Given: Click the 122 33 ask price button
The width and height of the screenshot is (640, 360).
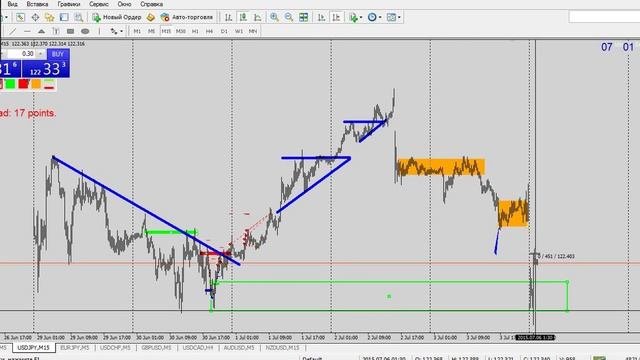Looking at the screenshot, I should pos(46,69).
